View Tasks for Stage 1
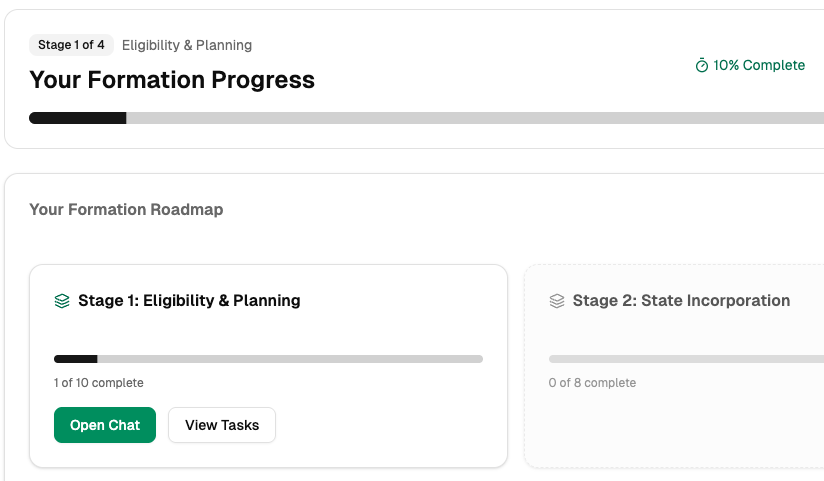Image resolution: width=824 pixels, height=481 pixels. click(222, 425)
